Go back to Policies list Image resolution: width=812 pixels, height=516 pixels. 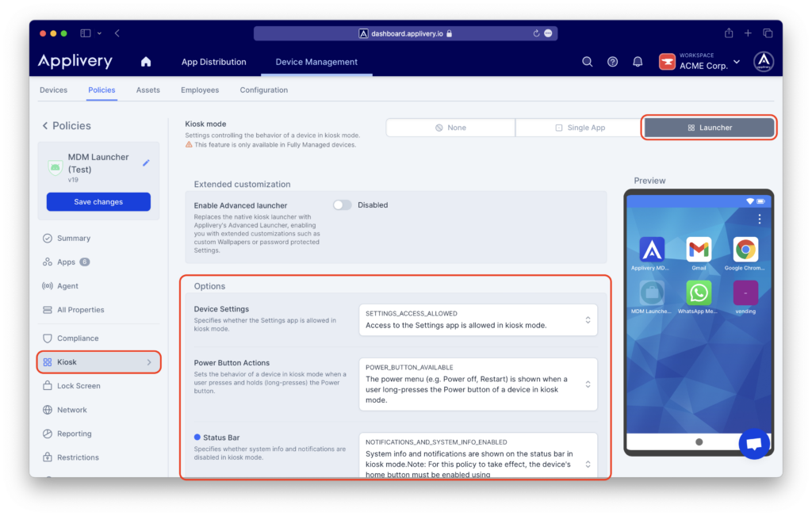point(67,126)
